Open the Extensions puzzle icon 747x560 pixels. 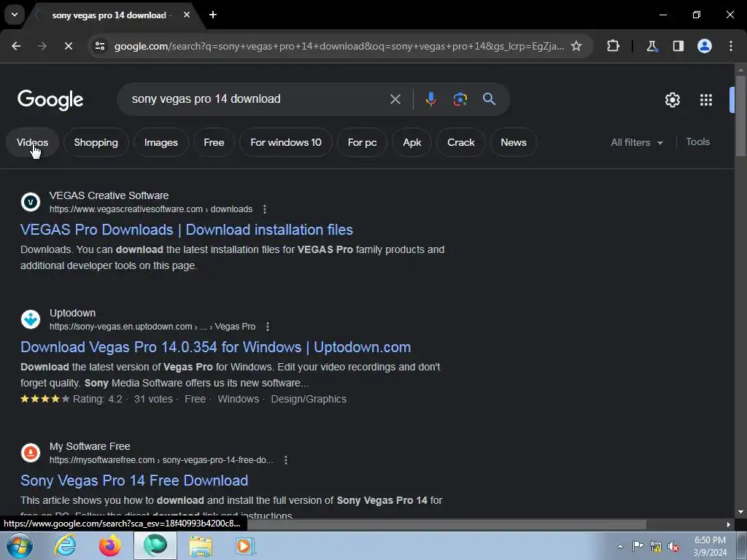click(x=613, y=46)
